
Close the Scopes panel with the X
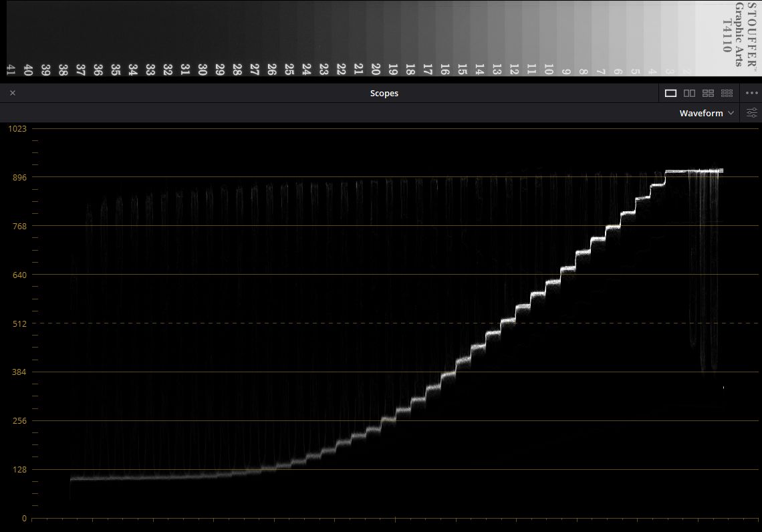13,93
